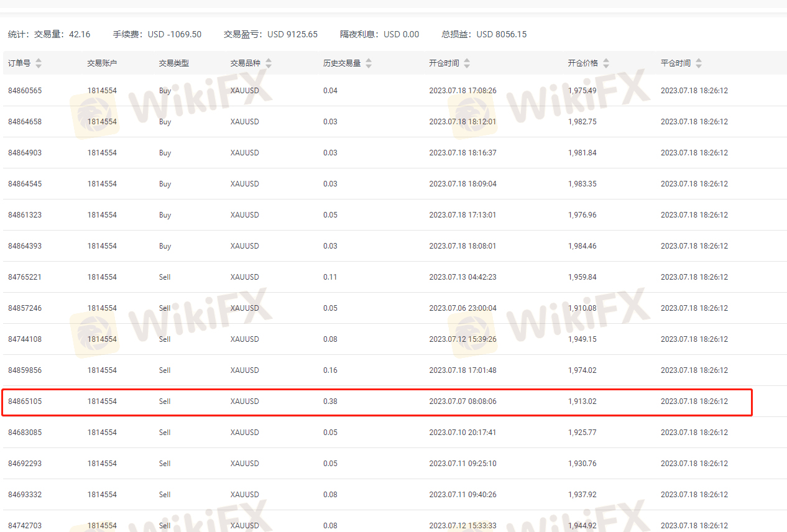The image size is (787, 532).
Task: Sort by 历史交易量 column sort arrows
Action: (369, 63)
